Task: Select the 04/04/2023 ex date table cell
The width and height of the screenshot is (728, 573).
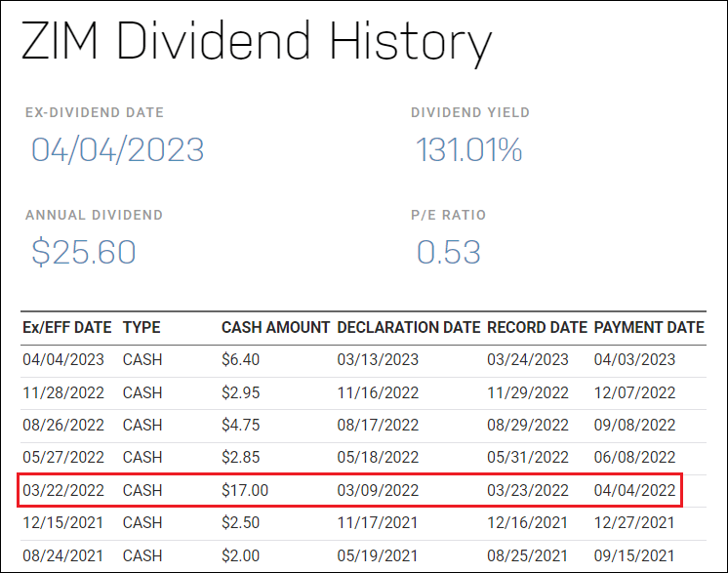Action: (x=63, y=359)
